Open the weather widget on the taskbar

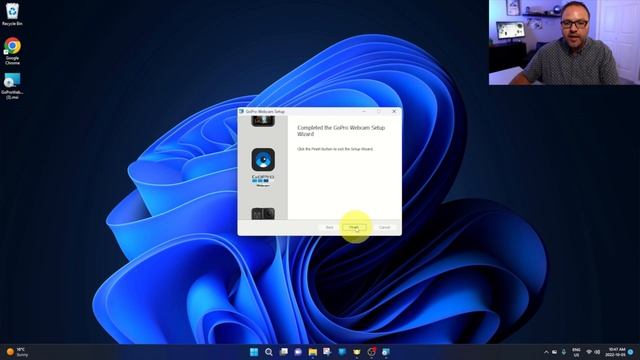click(17, 352)
